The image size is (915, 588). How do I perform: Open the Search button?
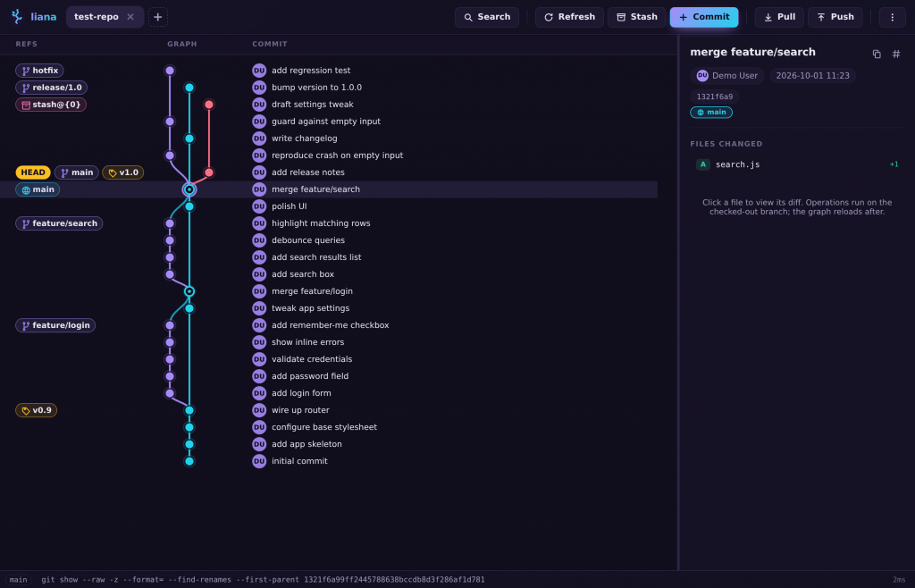click(487, 17)
